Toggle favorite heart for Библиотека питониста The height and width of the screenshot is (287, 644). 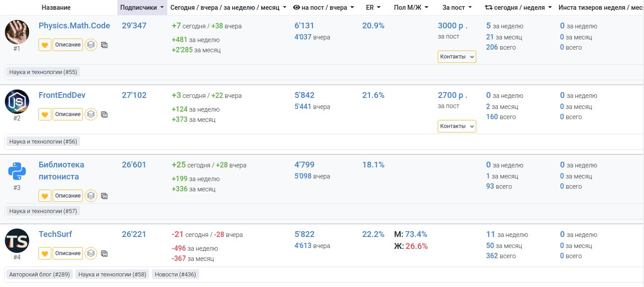45,196
